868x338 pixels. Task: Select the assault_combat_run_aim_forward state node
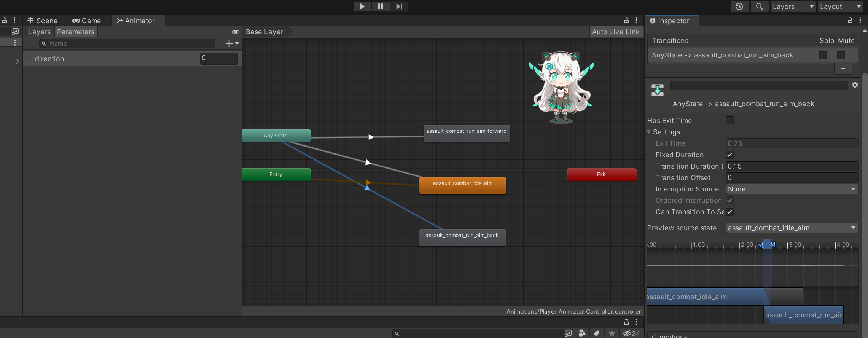click(x=467, y=133)
